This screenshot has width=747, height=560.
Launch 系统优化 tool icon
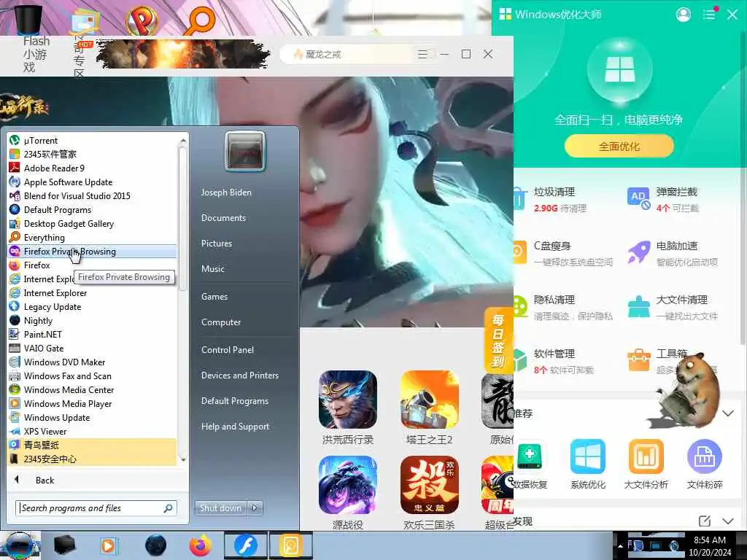(588, 464)
